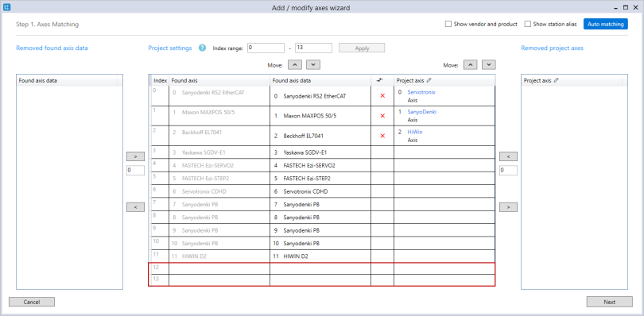Select found data row 10 Sanyodenki PB
Screen dimensions: 644x316
pyautogui.click(x=320, y=243)
